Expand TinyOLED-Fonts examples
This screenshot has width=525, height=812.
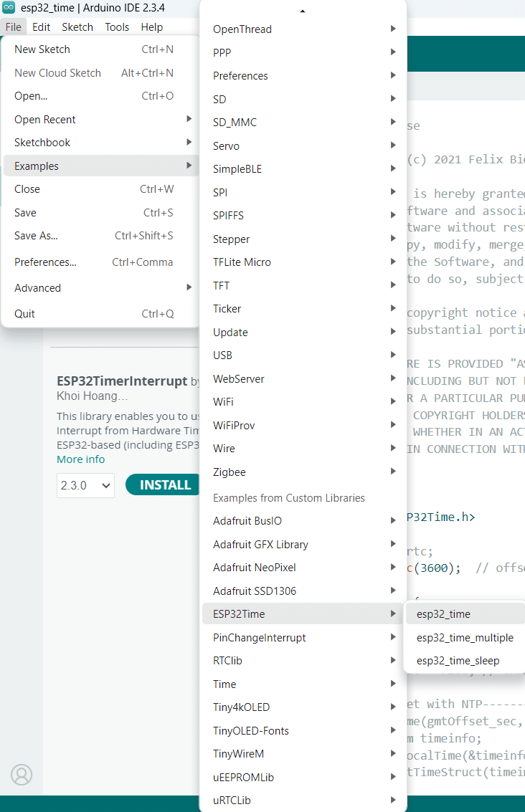pos(303,731)
